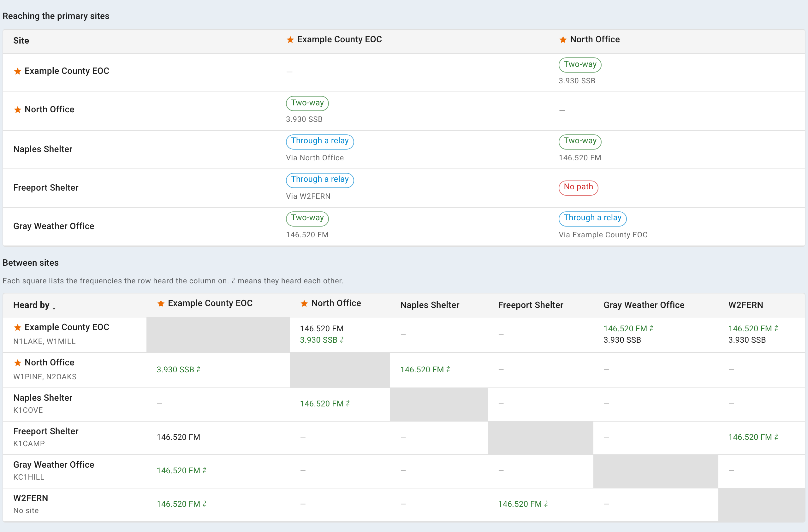Click the Freeport Shelter column header in Between sites
The width and height of the screenshot is (808, 532).
(x=530, y=305)
